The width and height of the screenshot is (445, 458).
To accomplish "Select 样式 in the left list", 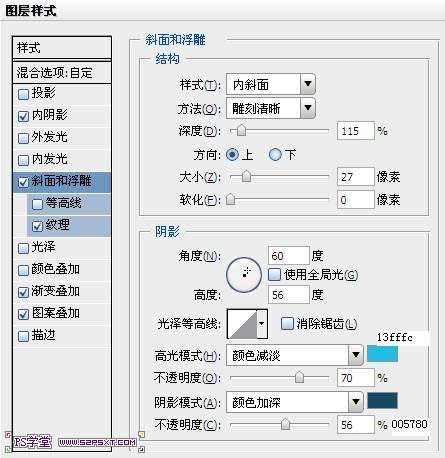I will (62, 48).
